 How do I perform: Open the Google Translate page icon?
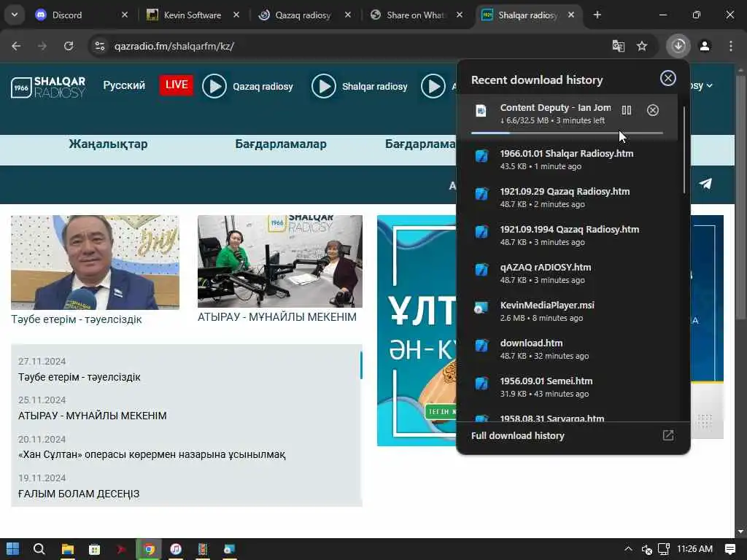click(x=619, y=46)
